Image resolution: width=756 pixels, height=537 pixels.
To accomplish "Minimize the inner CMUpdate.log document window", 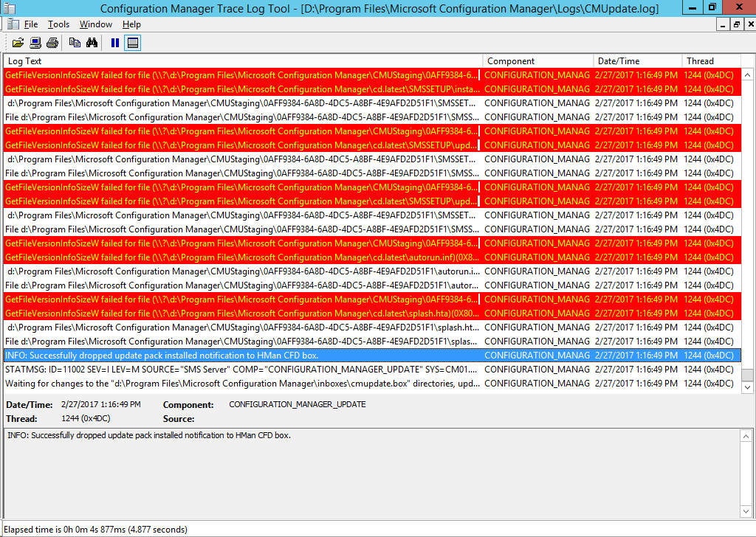I will [722, 24].
